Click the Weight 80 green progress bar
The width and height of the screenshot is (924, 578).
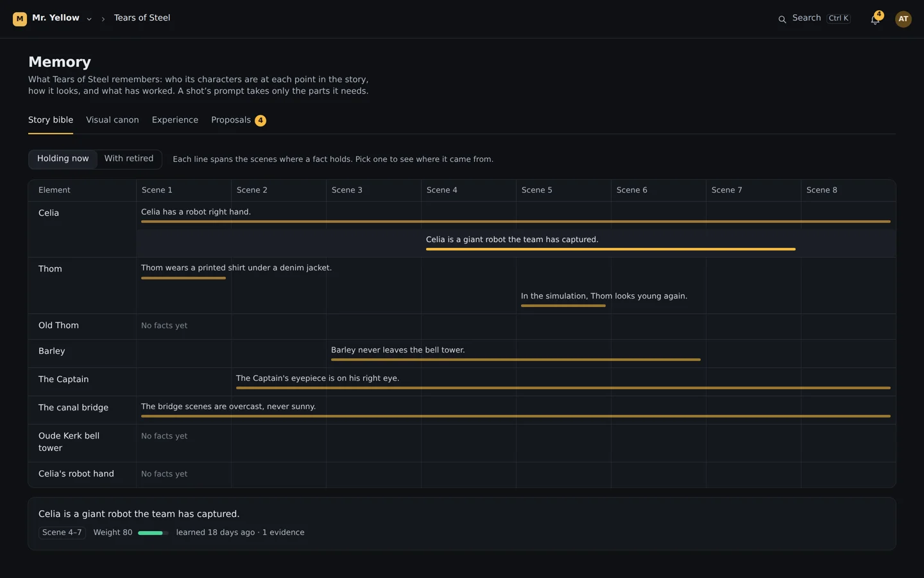click(153, 533)
